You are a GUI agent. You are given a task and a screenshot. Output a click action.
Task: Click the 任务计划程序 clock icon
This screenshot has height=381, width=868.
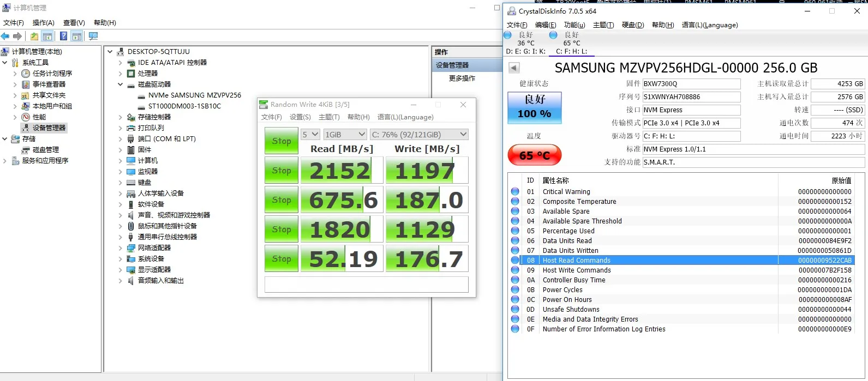pos(26,73)
